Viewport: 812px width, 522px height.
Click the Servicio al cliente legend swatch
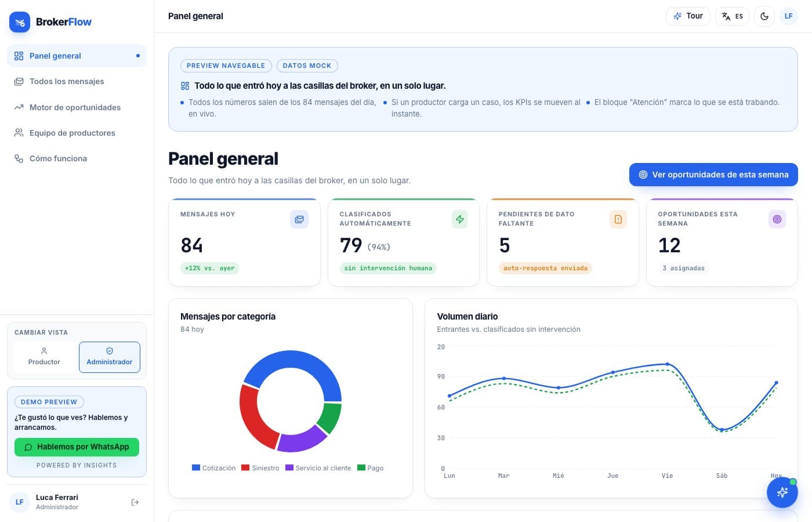tap(289, 467)
